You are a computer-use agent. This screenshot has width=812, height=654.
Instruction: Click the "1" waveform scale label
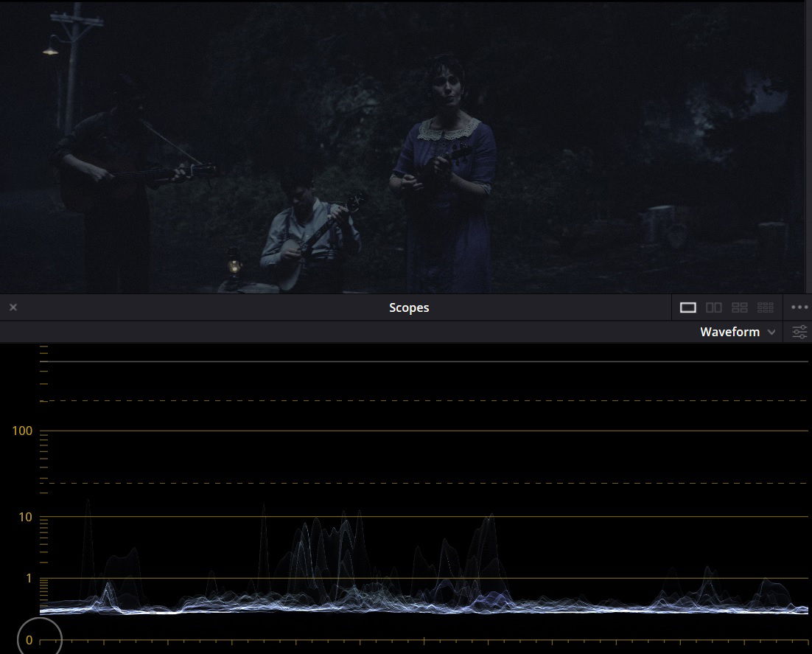pos(29,578)
